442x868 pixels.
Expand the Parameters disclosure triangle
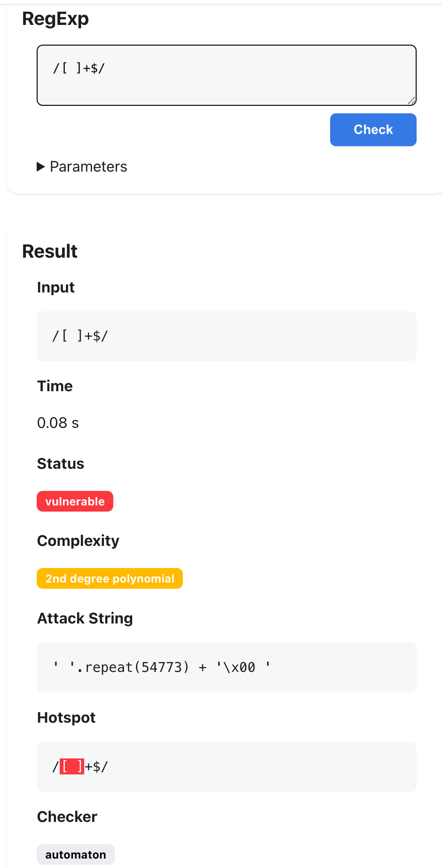pyautogui.click(x=41, y=167)
